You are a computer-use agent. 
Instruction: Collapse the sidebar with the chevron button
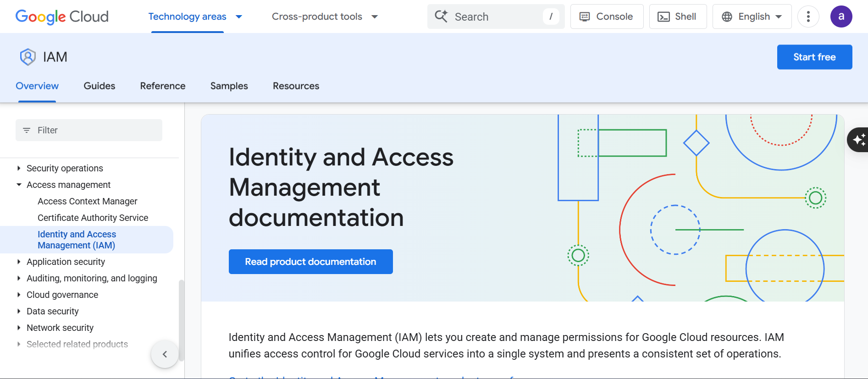(x=165, y=354)
